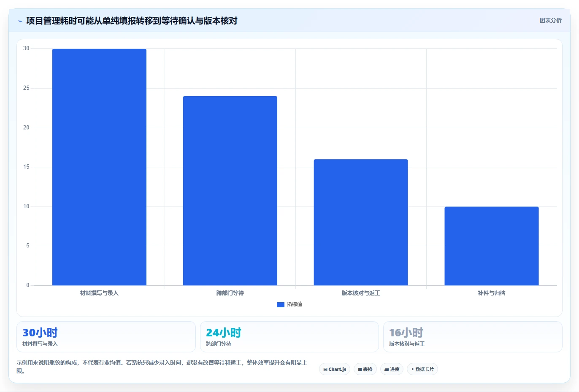Click the 版本核对与返工 x-axis label

click(361, 293)
